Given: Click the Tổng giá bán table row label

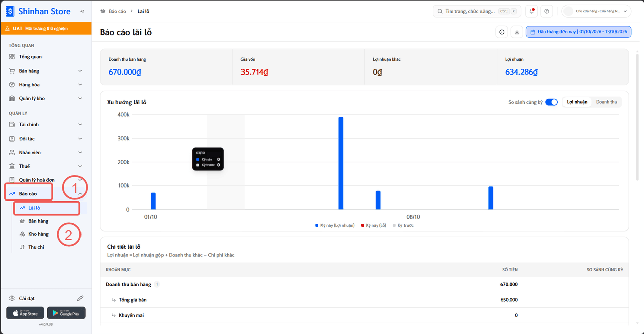Looking at the screenshot, I should click(133, 300).
